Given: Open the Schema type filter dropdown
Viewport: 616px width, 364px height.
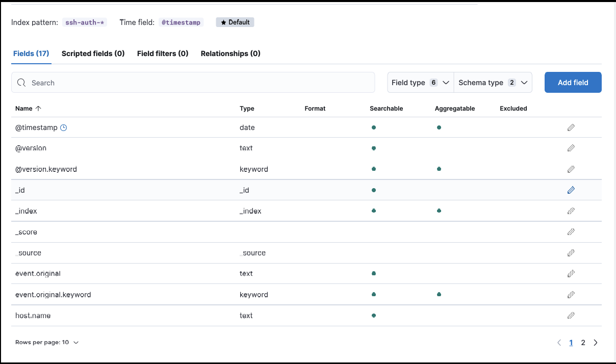Looking at the screenshot, I should [493, 83].
